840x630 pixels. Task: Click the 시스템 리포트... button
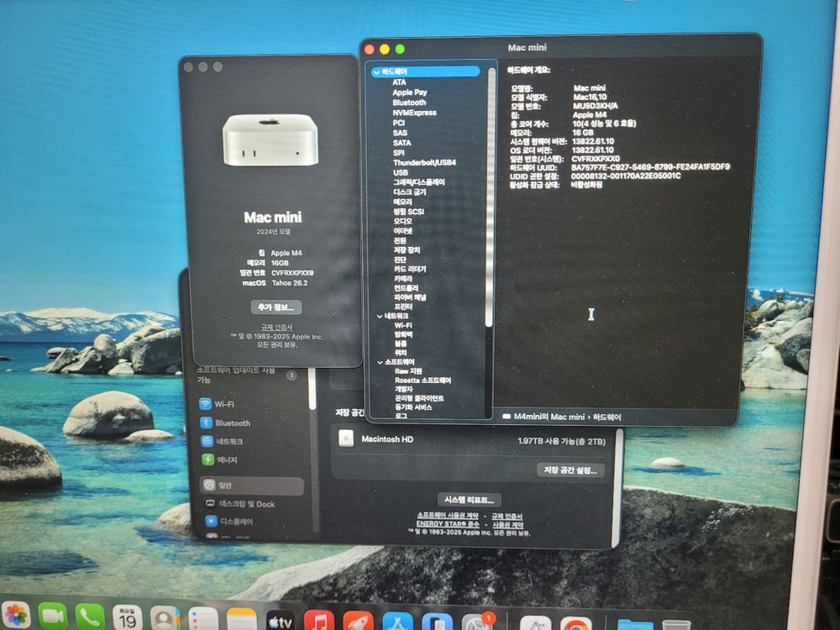pyautogui.click(x=470, y=500)
